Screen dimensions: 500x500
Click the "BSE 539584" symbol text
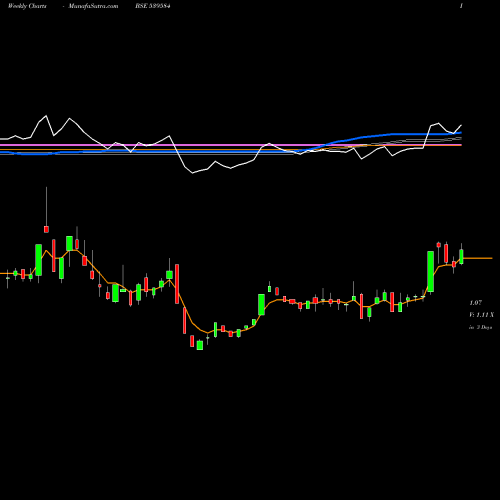pyautogui.click(x=153, y=6)
